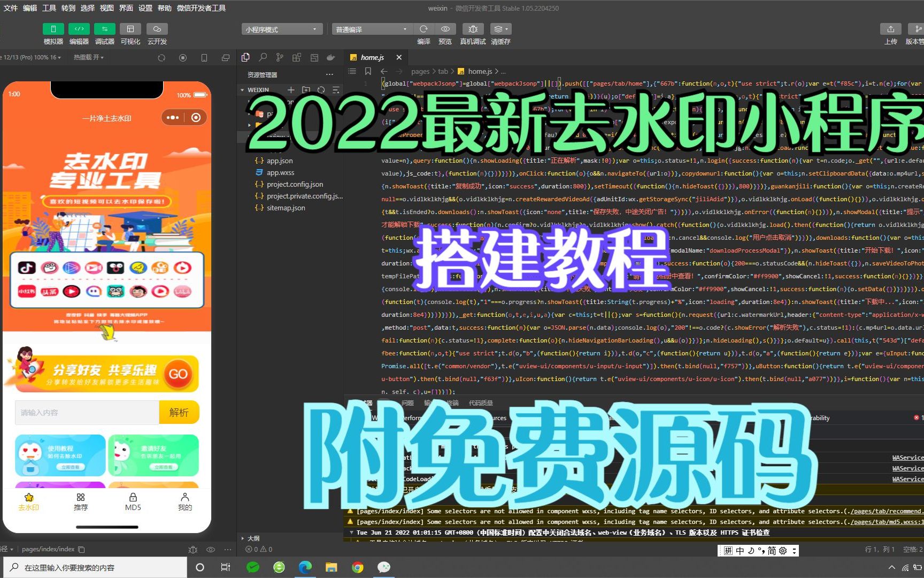Open the source control icon in the sidebar
924x578 pixels.
pyautogui.click(x=280, y=57)
